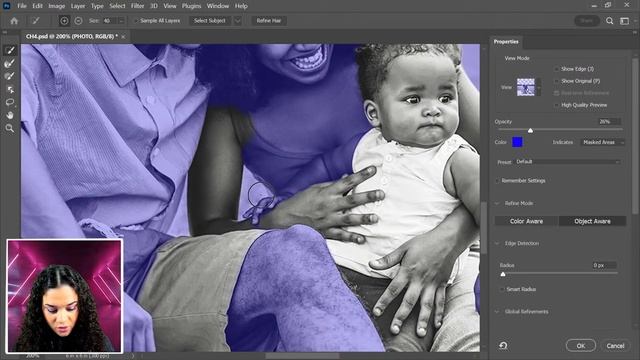This screenshot has height=360, width=640.
Task: Open the Preset Default dropdown
Action: point(567,162)
